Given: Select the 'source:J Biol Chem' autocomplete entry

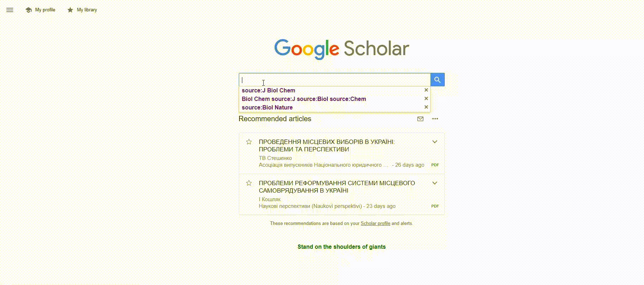Looking at the screenshot, I should click(268, 90).
